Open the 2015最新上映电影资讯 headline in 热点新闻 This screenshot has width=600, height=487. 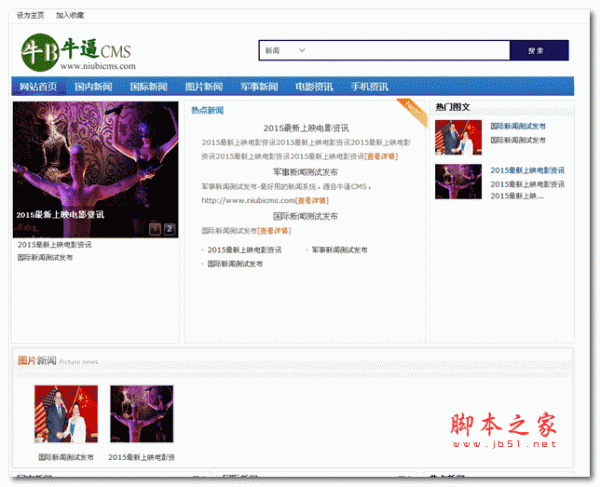[x=306, y=128]
